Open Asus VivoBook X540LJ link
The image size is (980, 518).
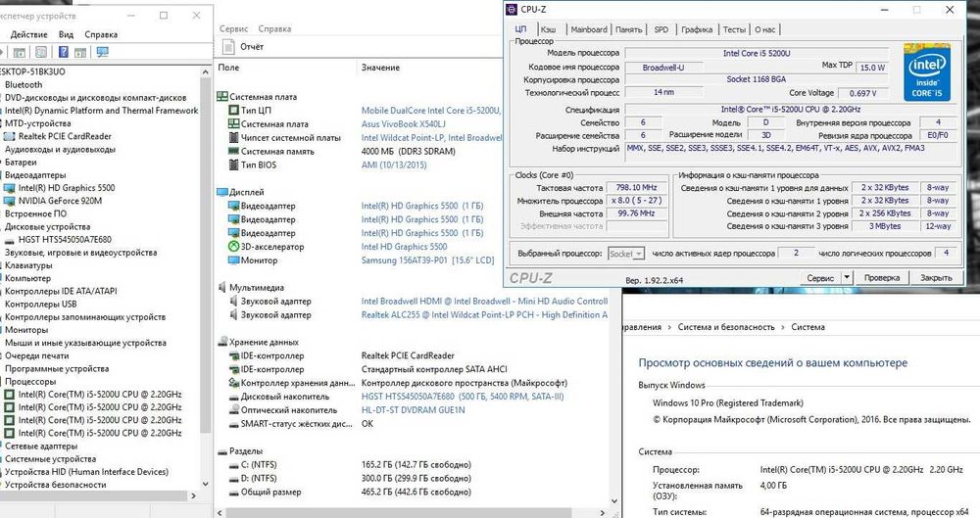(x=403, y=123)
